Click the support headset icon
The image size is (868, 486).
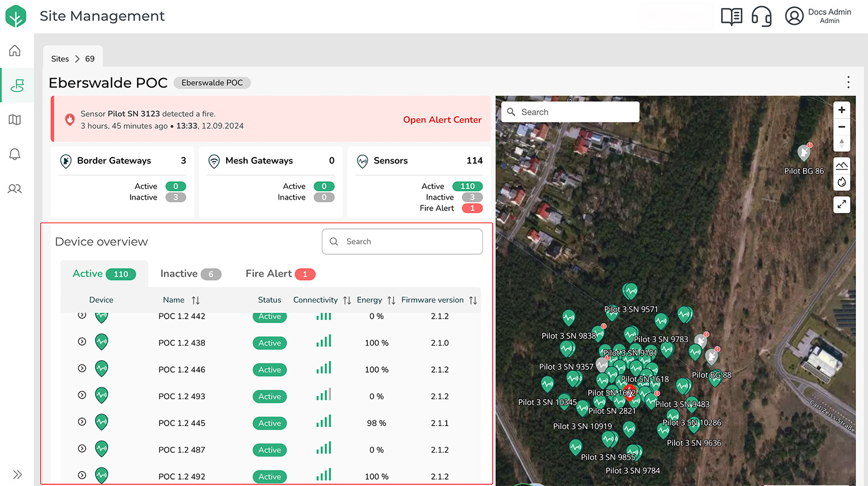point(762,16)
